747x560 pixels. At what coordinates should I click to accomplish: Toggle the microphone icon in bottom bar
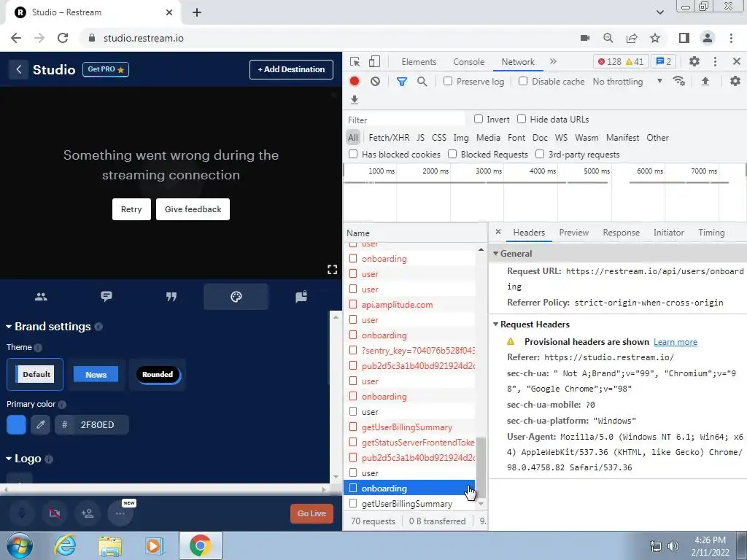pyautogui.click(x=22, y=513)
